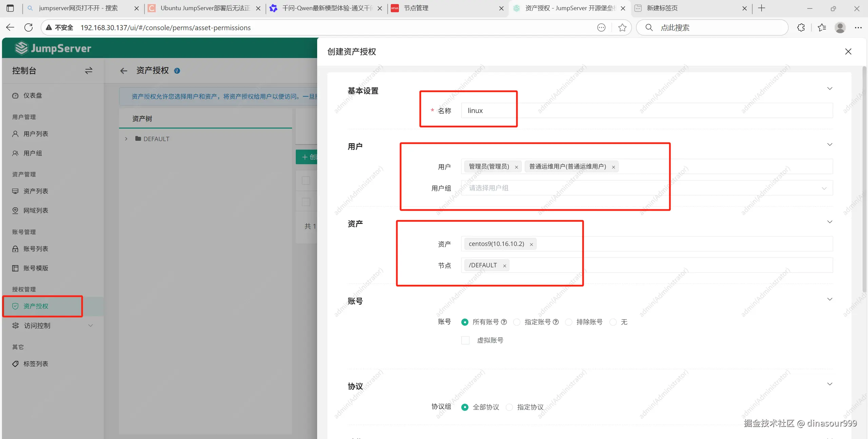Viewport: 868px width, 439px height.
Task: Click the blue info icon beside 资产授权
Action: click(177, 71)
